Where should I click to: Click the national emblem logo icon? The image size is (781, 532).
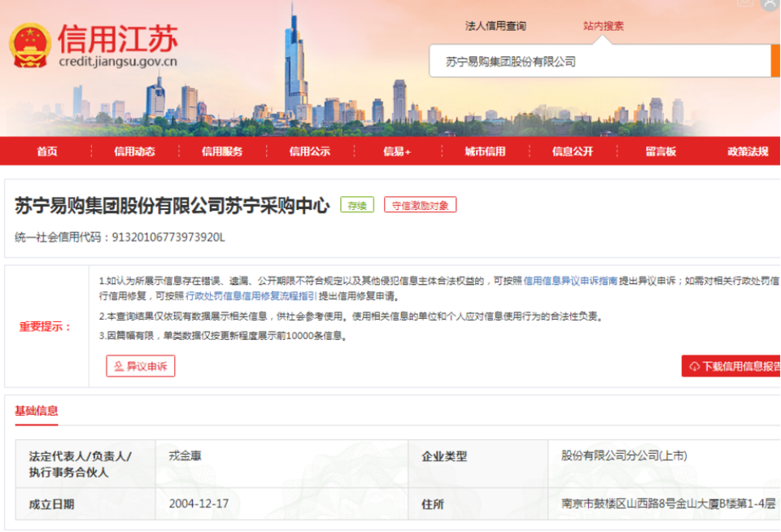[x=30, y=46]
